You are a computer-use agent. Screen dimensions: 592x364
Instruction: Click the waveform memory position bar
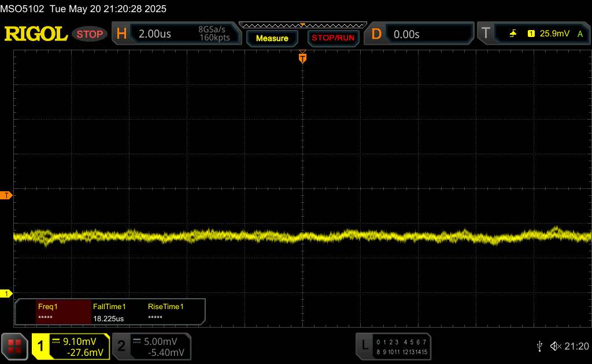click(302, 25)
